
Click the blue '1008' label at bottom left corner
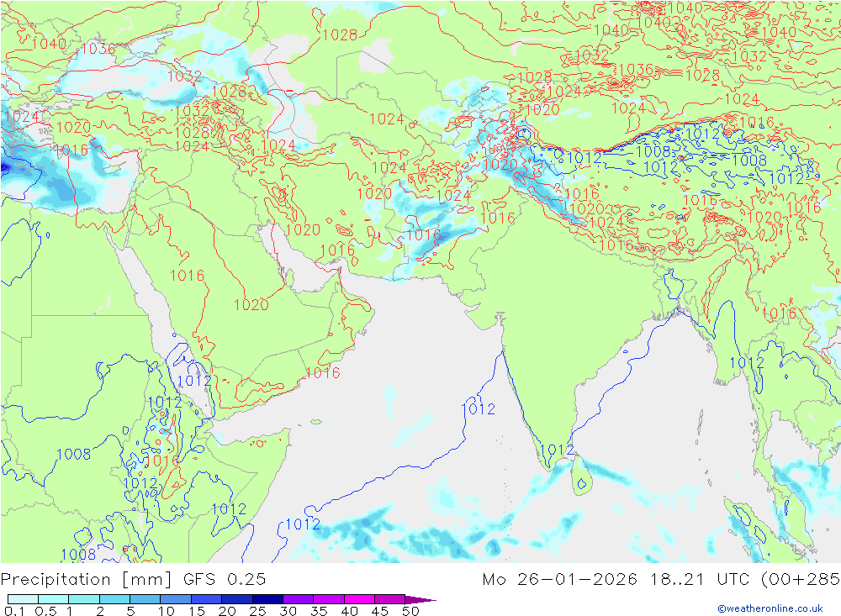pyautogui.click(x=78, y=554)
